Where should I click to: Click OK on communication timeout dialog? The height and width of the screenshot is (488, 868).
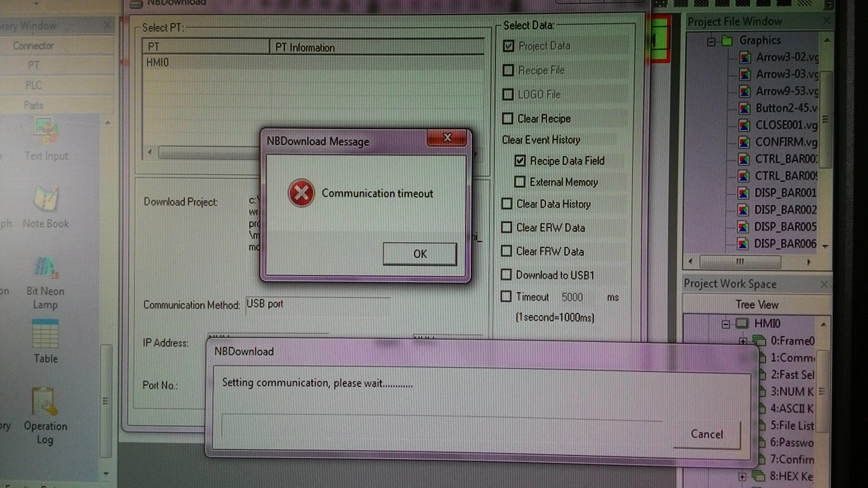coord(420,254)
